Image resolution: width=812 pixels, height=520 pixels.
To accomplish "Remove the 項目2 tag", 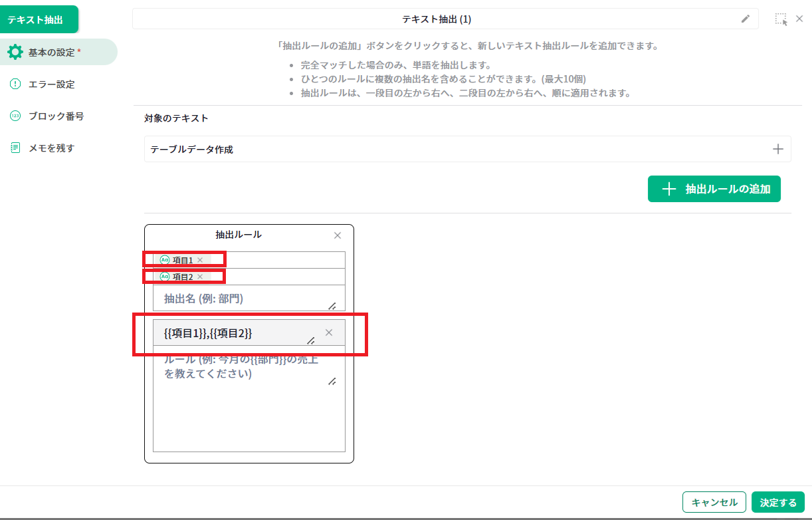I will (200, 277).
